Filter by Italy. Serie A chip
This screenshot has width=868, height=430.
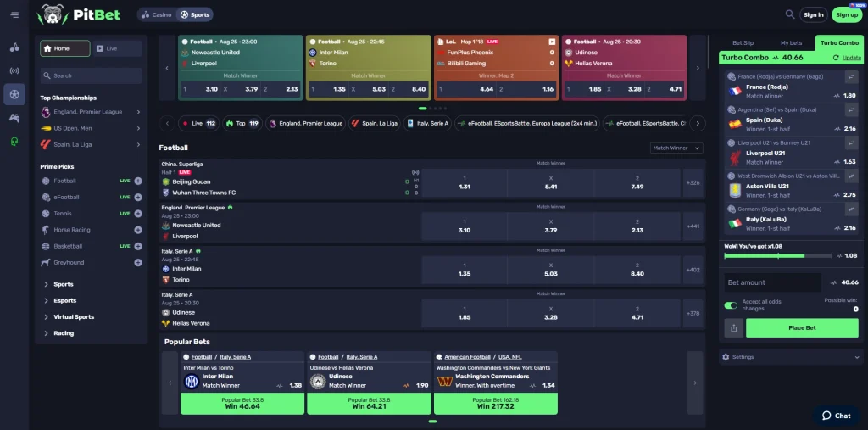427,124
